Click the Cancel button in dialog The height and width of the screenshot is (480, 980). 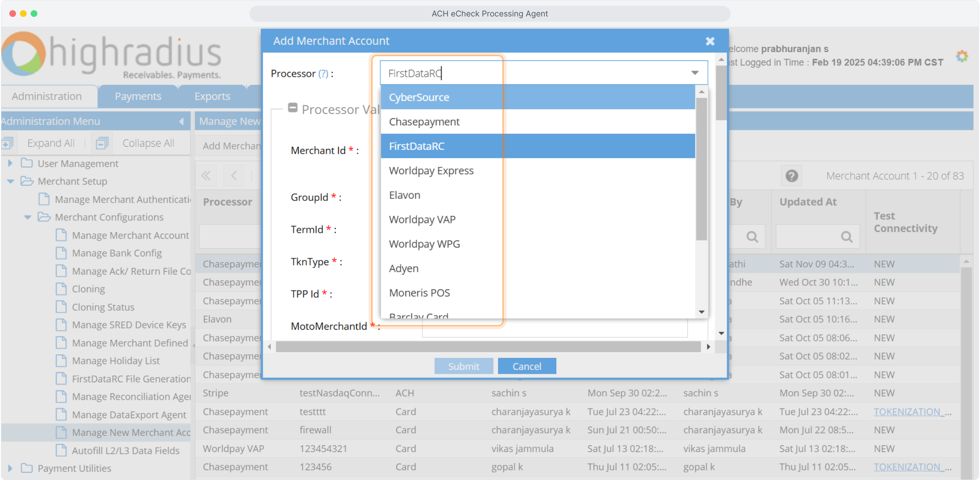(526, 366)
